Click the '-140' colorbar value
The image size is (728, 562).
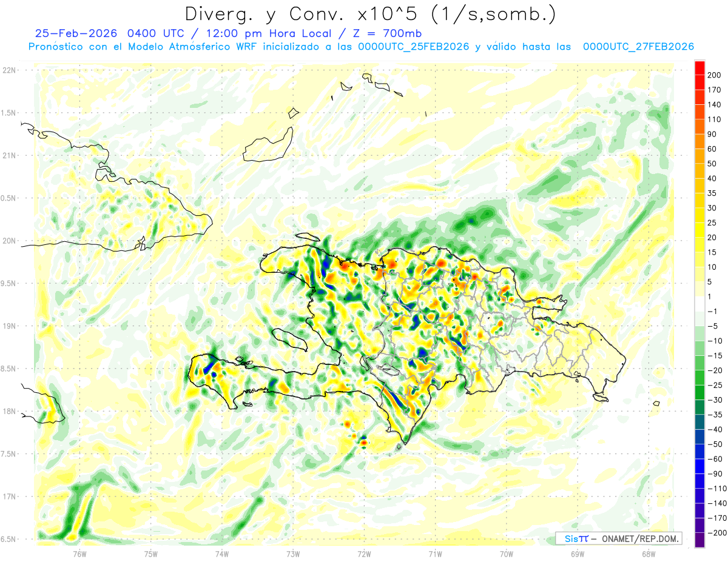click(717, 503)
